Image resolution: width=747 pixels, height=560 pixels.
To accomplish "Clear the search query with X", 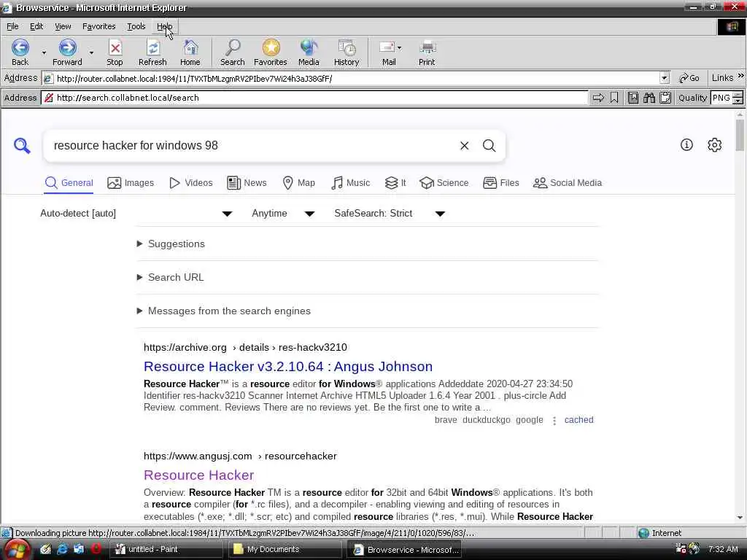I will 465,146.
